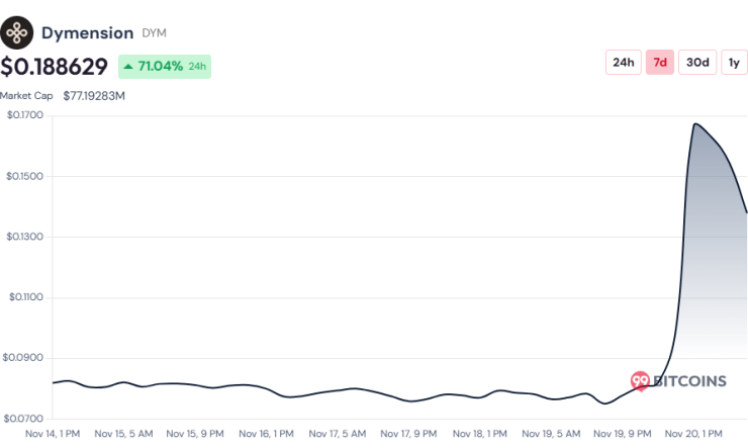This screenshot has height=448, width=748.
Task: Open the Dymension coin name heading
Action: point(87,33)
